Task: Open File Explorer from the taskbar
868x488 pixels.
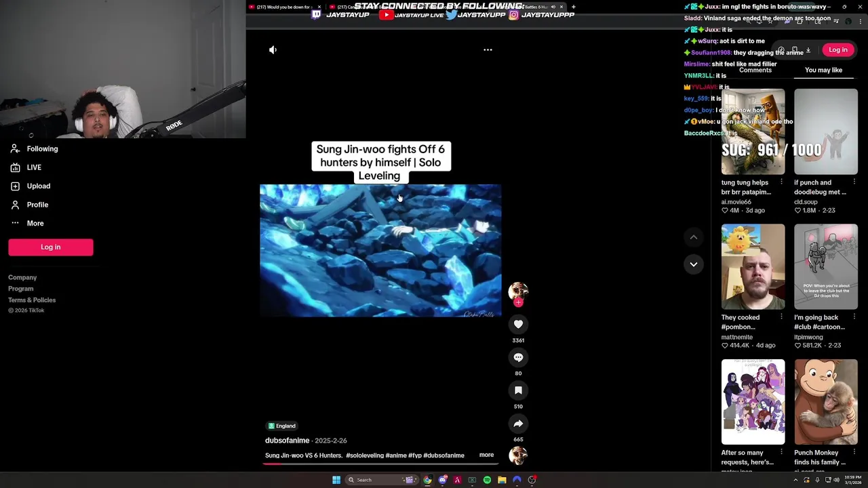Action: [x=502, y=480]
